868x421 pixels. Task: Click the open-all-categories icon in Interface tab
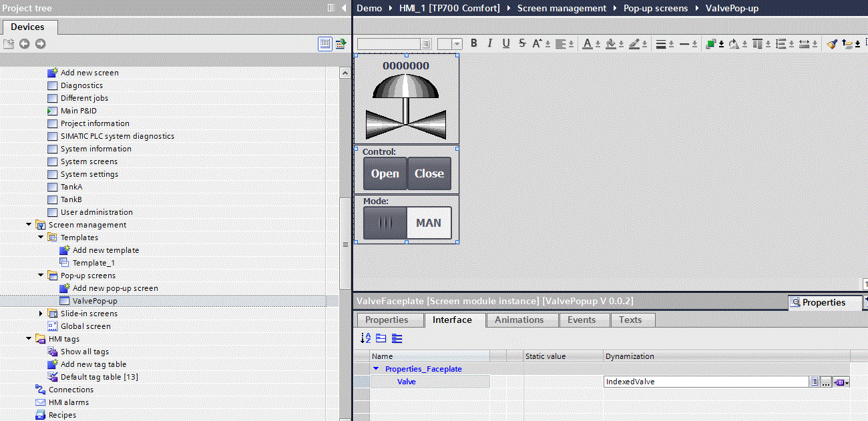pyautogui.click(x=381, y=338)
